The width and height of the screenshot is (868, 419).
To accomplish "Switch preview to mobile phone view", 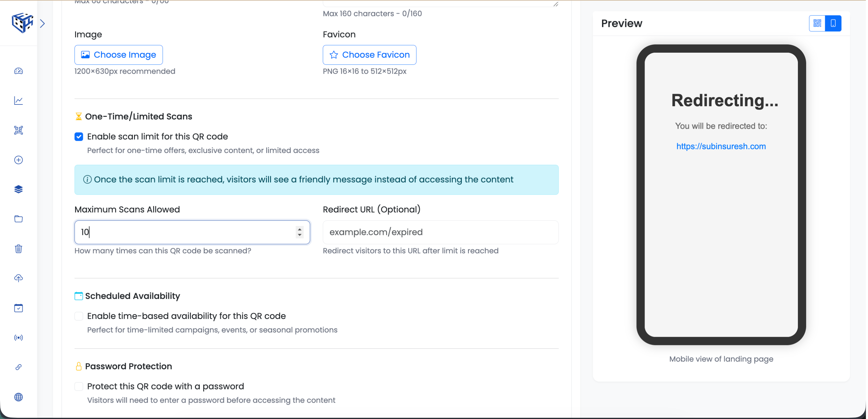I will tap(833, 23).
